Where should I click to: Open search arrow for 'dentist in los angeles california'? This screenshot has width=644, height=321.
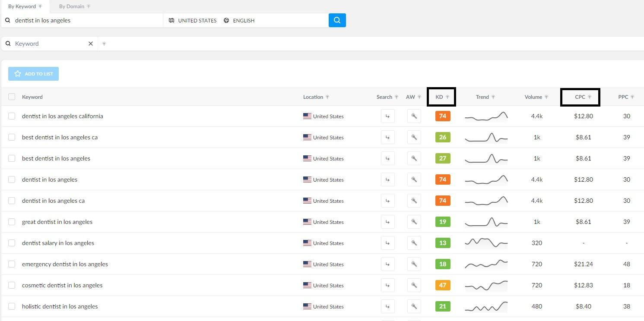(387, 116)
